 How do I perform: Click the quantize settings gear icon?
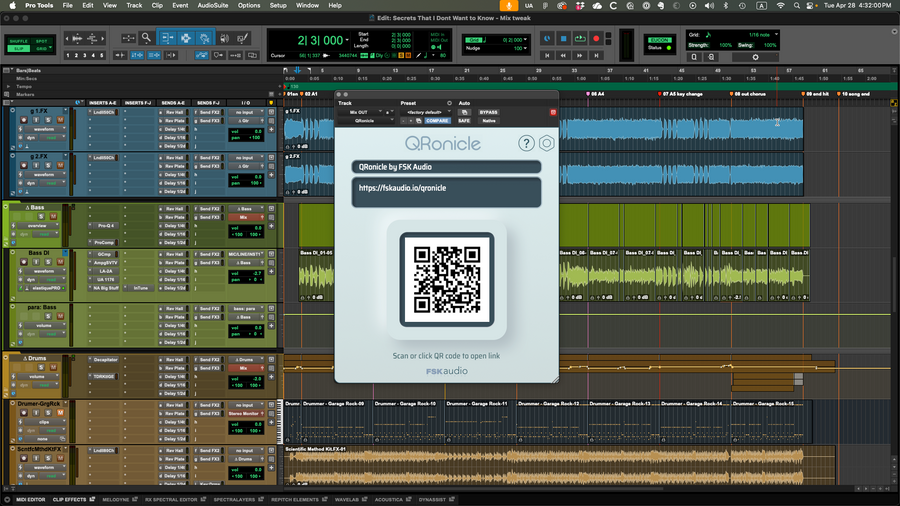[755, 57]
